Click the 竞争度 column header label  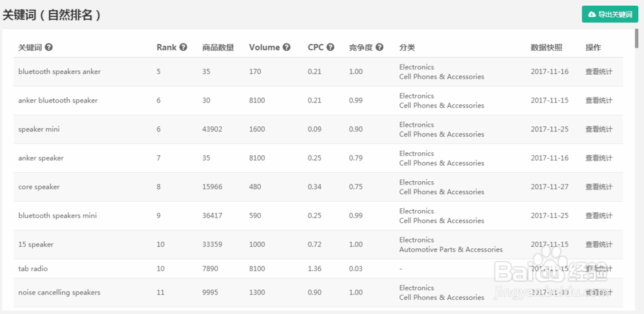click(361, 47)
